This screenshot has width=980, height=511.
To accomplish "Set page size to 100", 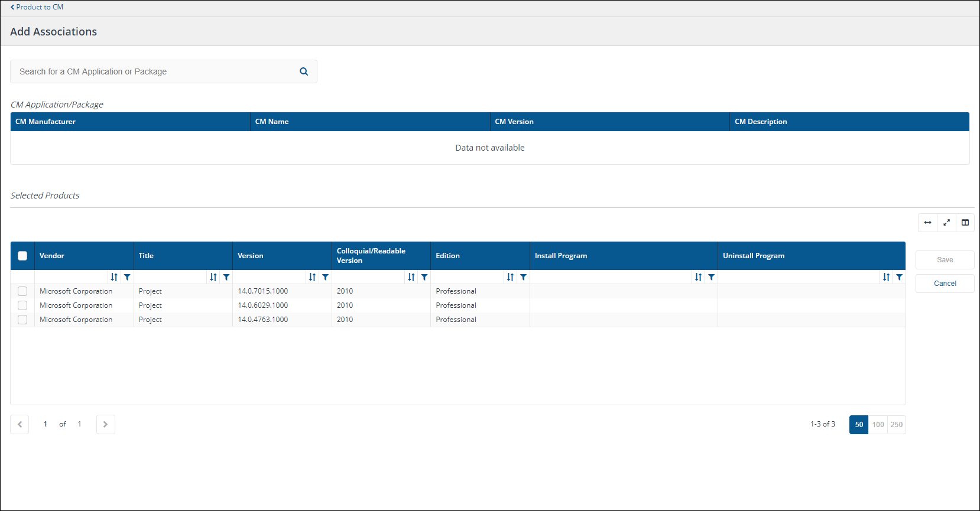I will coord(878,425).
